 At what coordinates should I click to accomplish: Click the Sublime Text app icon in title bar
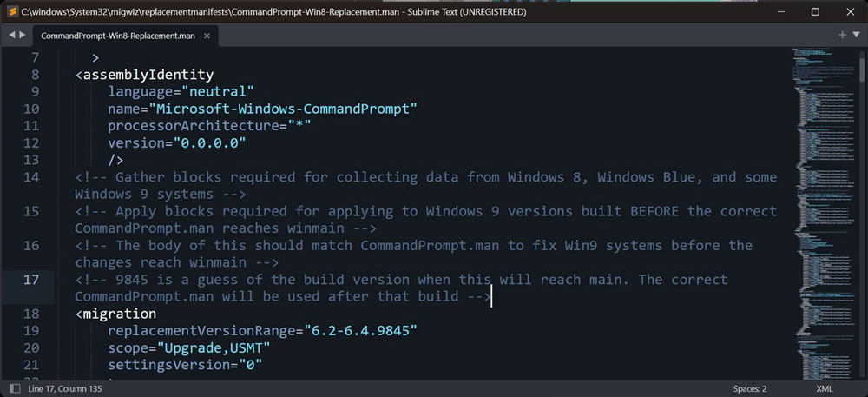coord(13,11)
